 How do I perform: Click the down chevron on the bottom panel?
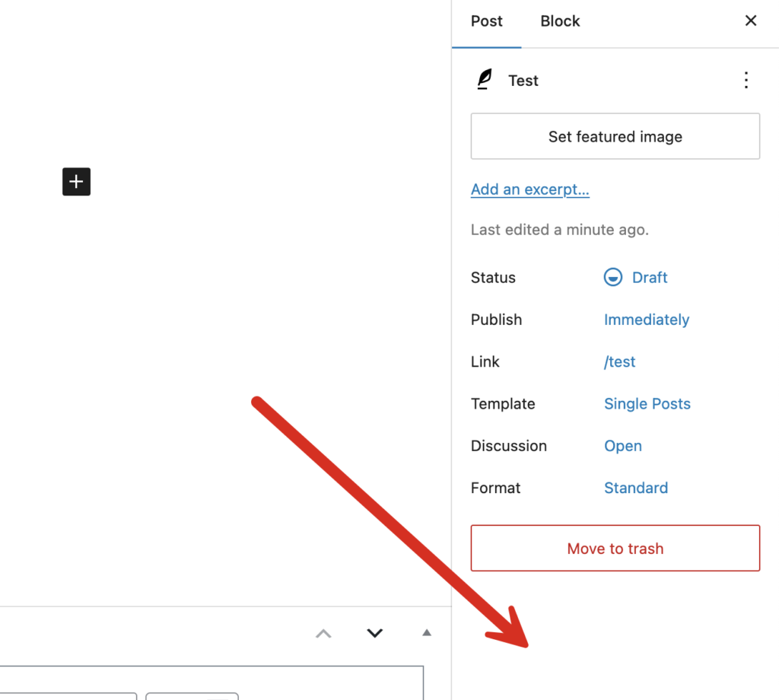click(x=374, y=633)
